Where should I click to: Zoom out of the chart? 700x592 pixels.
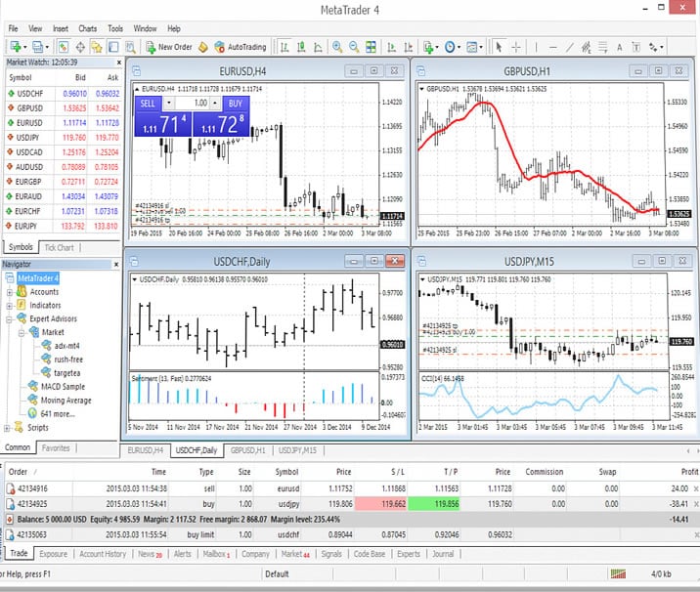pyautogui.click(x=354, y=47)
